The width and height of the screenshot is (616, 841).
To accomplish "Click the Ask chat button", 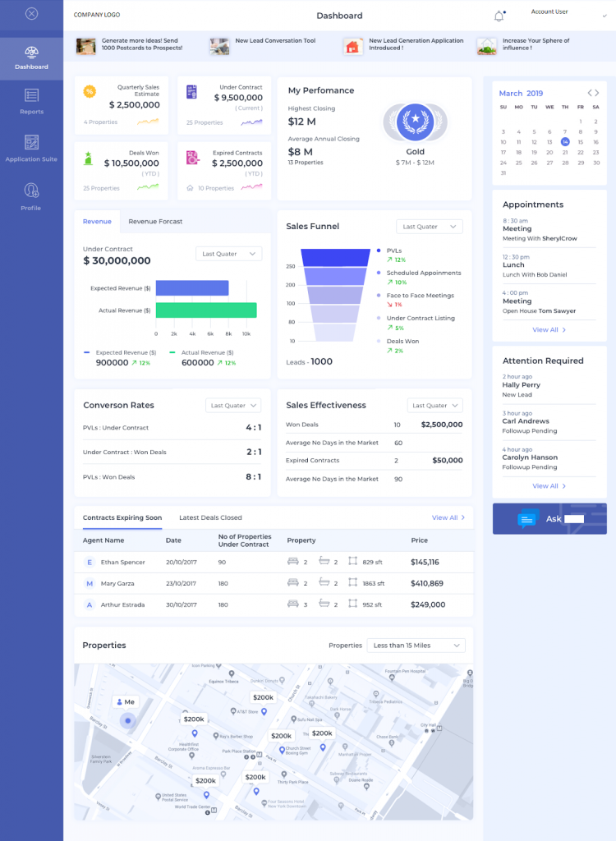I will [549, 519].
